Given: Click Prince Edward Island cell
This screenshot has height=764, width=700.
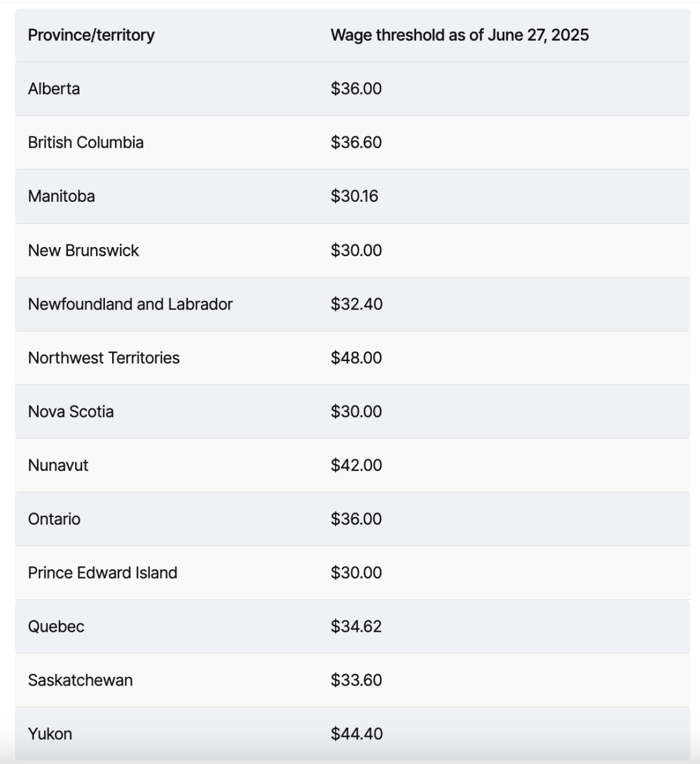Looking at the screenshot, I should [x=102, y=573].
